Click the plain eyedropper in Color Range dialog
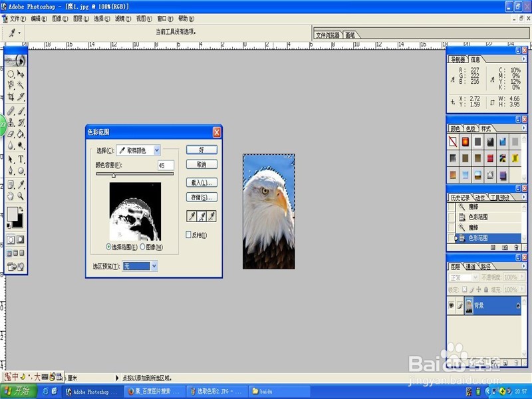 pyautogui.click(x=192, y=216)
